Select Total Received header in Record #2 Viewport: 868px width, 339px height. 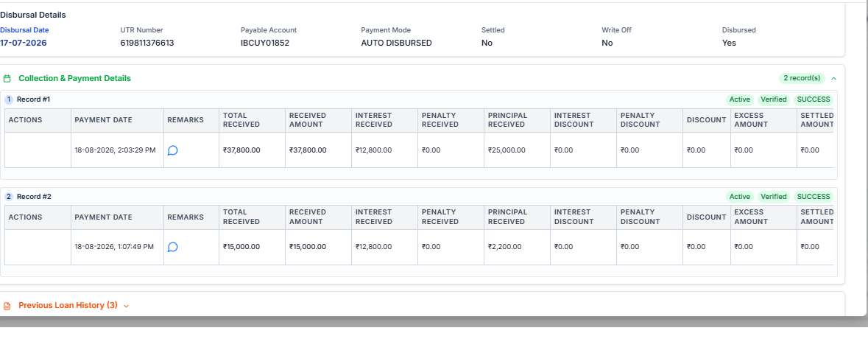[x=241, y=217]
